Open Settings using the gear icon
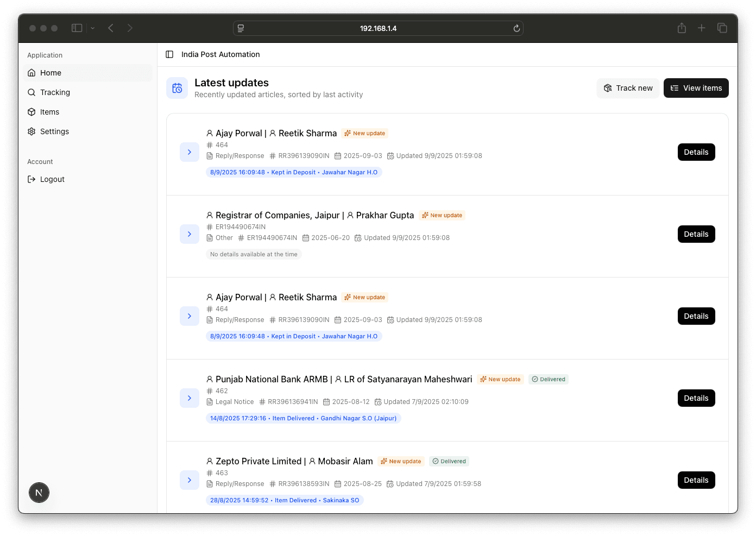Screen dimensions: 756x536 [31, 131]
